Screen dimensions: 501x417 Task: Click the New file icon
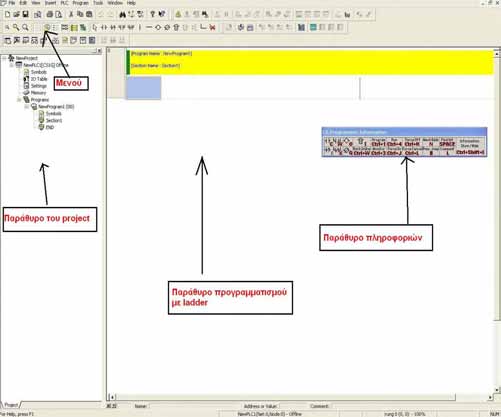(x=7, y=14)
